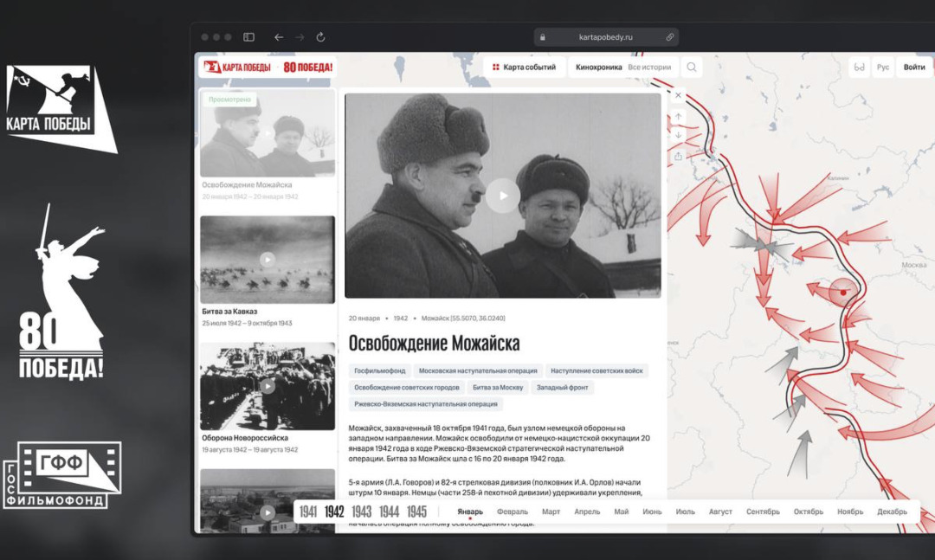This screenshot has height=560, width=935.
Task: Close the Освобождение Можайска story panel
Action: pyautogui.click(x=678, y=95)
